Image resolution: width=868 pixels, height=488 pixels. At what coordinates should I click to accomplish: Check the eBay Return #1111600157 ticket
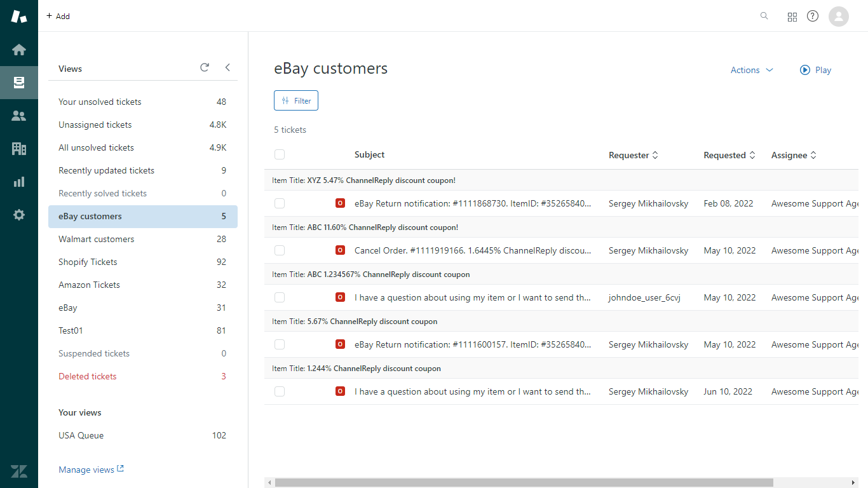(280, 344)
